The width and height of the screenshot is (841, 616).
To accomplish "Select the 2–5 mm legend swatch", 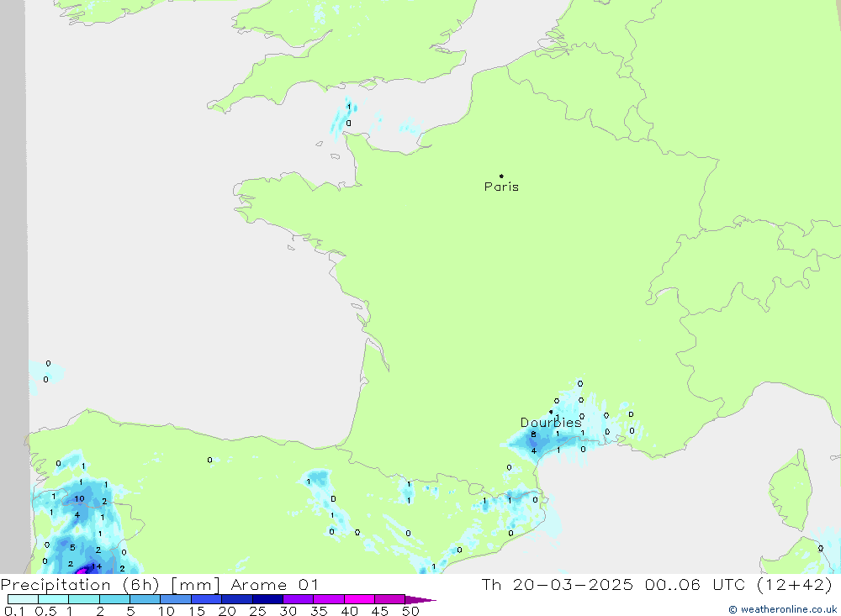I will pyautogui.click(x=114, y=599).
